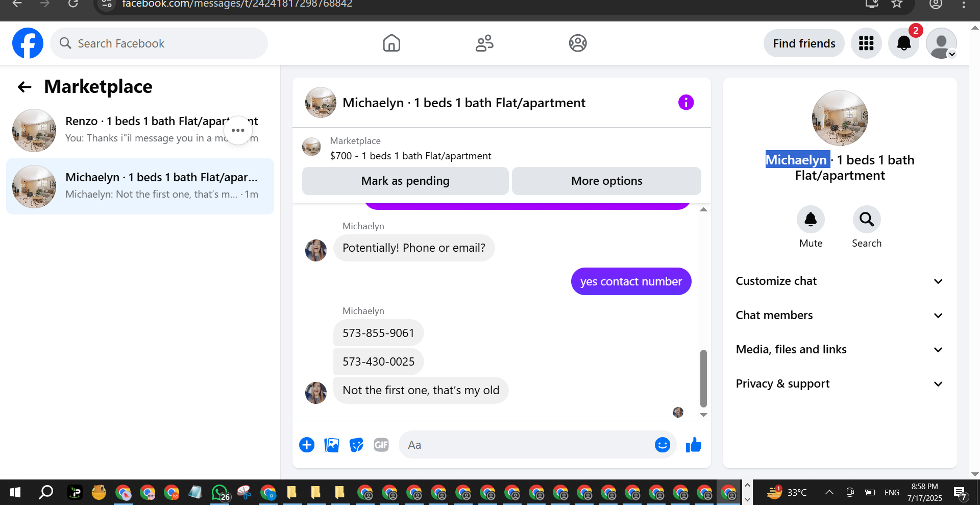Expand the Customize chat section
Viewport: 980px width, 505px height.
click(x=840, y=281)
